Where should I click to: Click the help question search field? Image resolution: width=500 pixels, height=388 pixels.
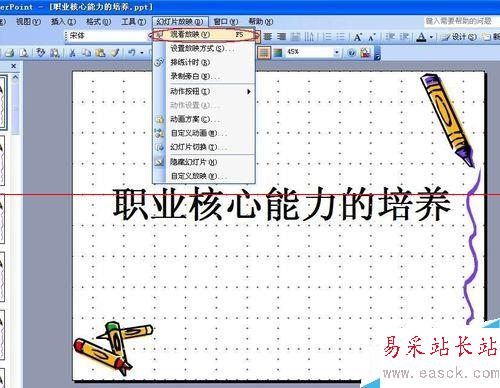click(461, 21)
